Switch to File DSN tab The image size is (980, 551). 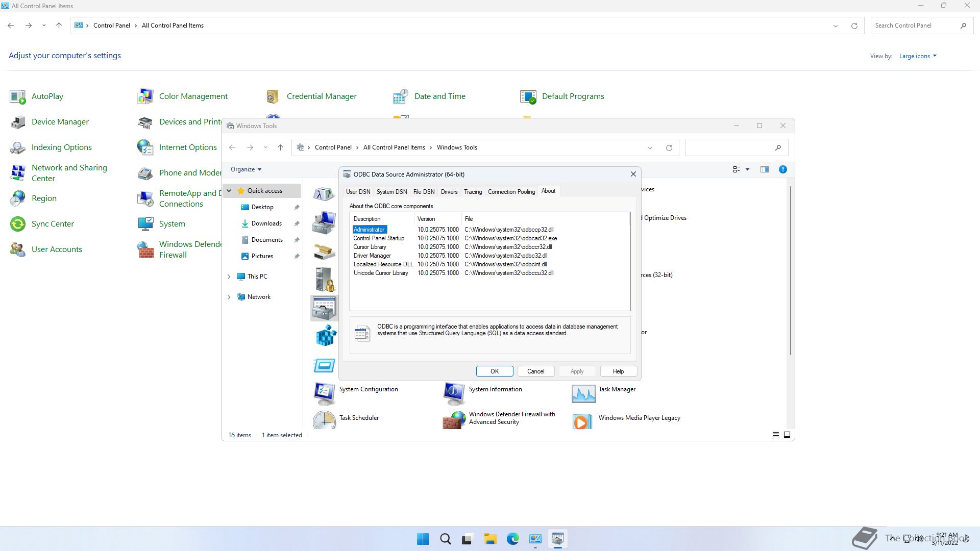pos(424,192)
